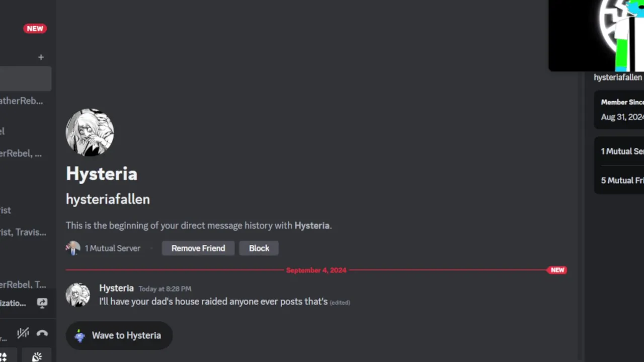
Task: Click Hysteria's avatar beside the message
Action: (x=78, y=295)
